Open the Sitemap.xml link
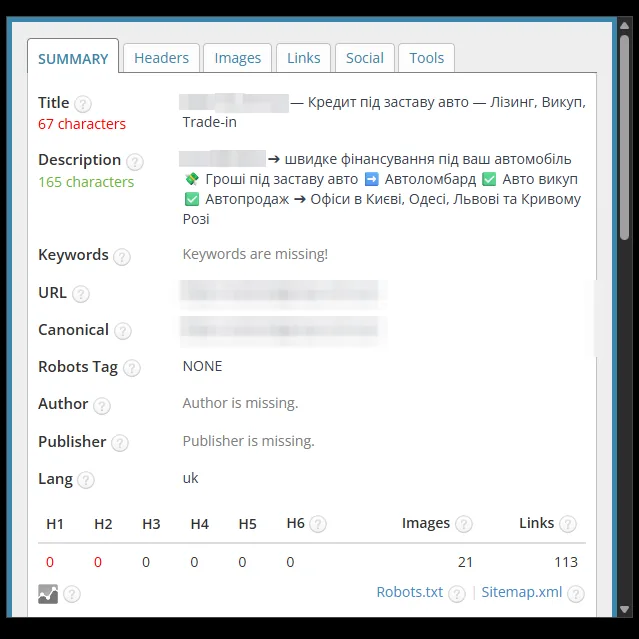The image size is (639, 639). click(x=522, y=592)
